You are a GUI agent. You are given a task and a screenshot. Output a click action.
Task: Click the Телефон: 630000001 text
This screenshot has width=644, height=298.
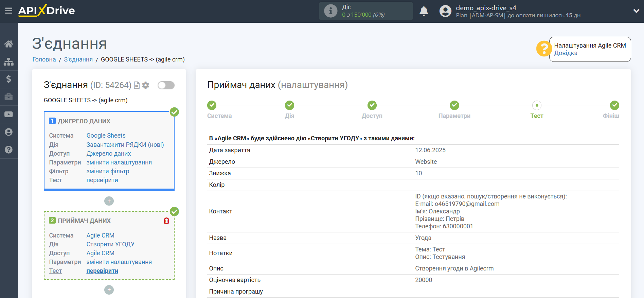tap(444, 226)
